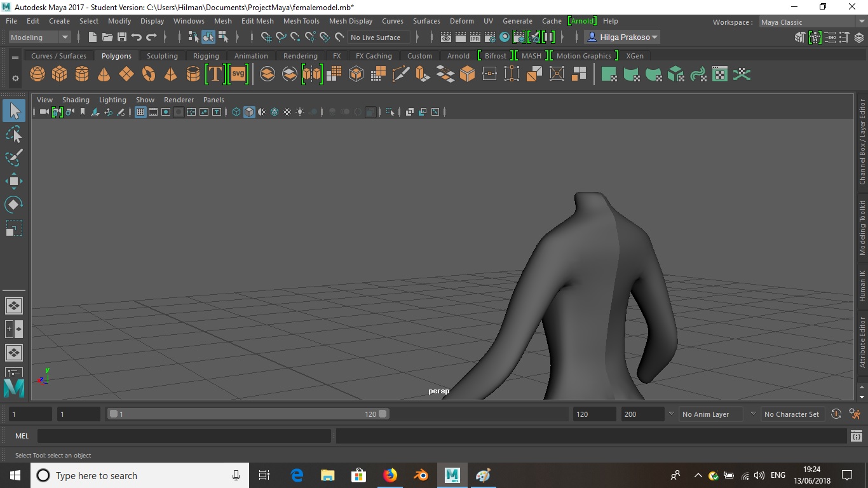Create a polygon sphere from the shelf
868x488 pixels.
click(x=37, y=74)
